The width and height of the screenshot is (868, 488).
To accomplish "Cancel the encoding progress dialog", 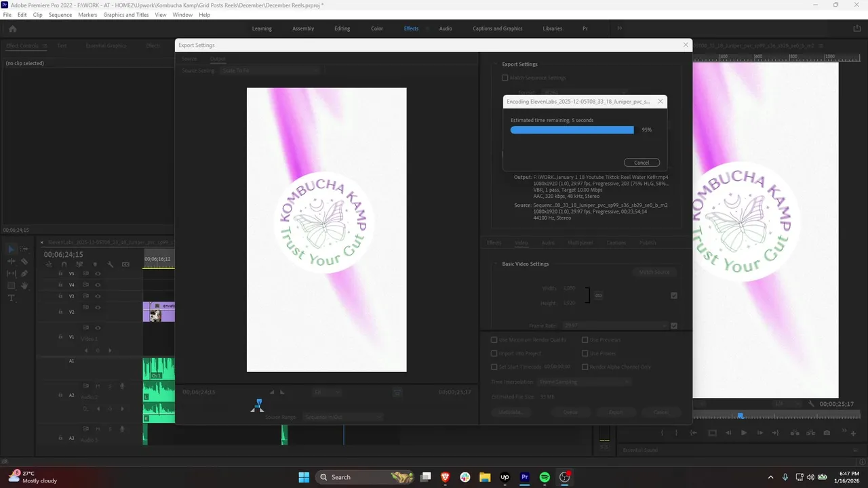I will pos(642,163).
